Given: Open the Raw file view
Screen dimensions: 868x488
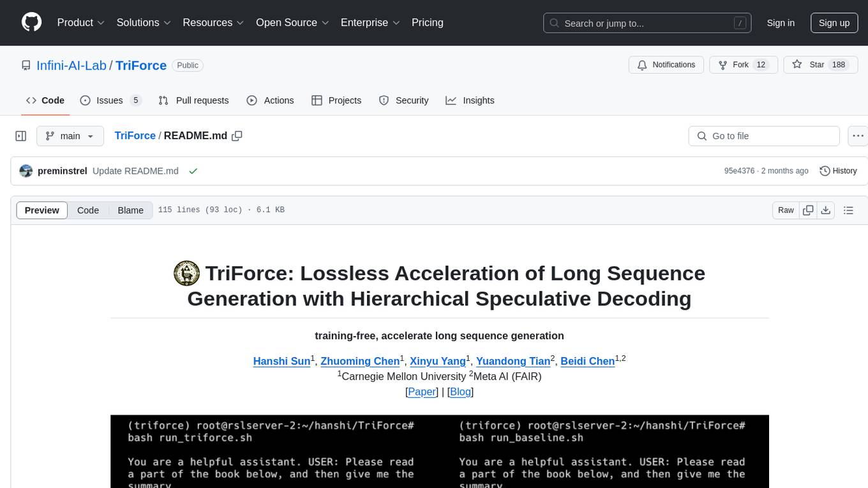Looking at the screenshot, I should 786,210.
